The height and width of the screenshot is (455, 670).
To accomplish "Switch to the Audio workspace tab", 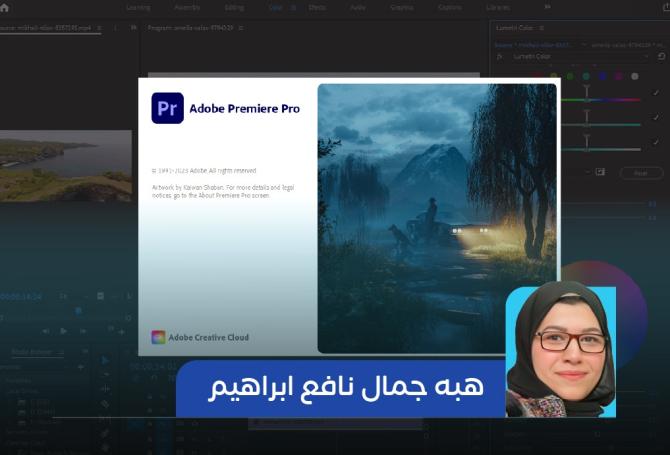I will [357, 7].
